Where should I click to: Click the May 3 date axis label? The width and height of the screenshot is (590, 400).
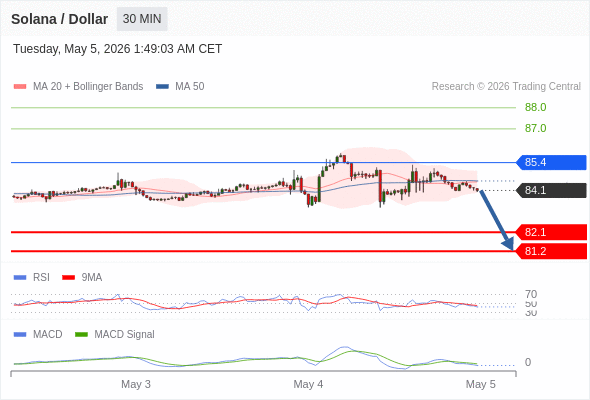click(136, 384)
